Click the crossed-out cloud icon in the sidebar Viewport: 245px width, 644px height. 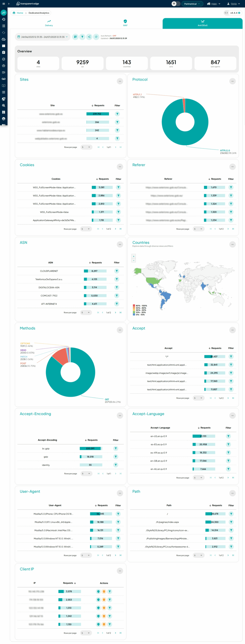click(4, 39)
